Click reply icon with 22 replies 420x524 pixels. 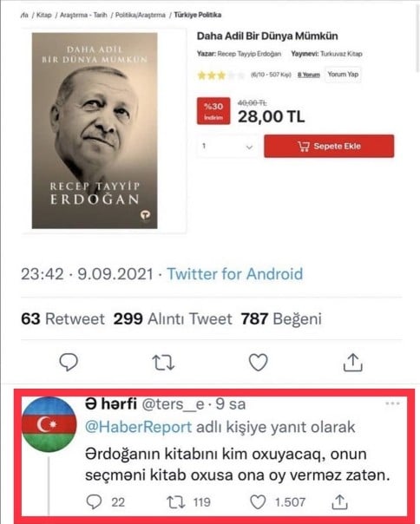click(x=94, y=501)
